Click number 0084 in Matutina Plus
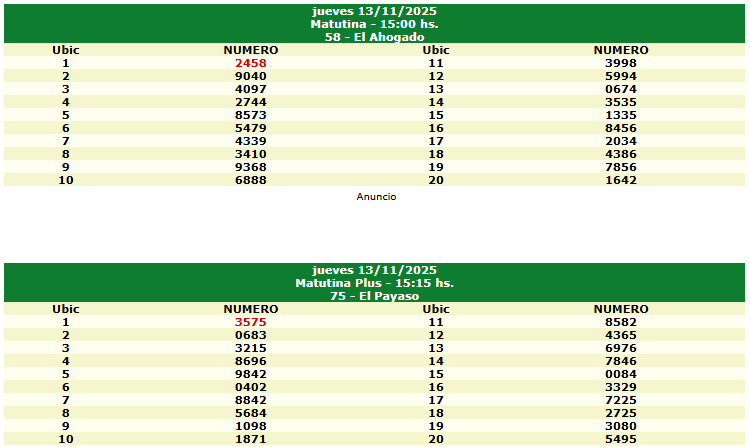 click(x=620, y=374)
